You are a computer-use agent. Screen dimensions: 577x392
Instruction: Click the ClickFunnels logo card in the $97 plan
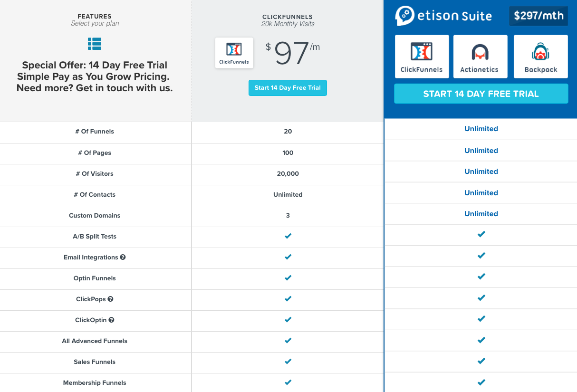pos(234,53)
